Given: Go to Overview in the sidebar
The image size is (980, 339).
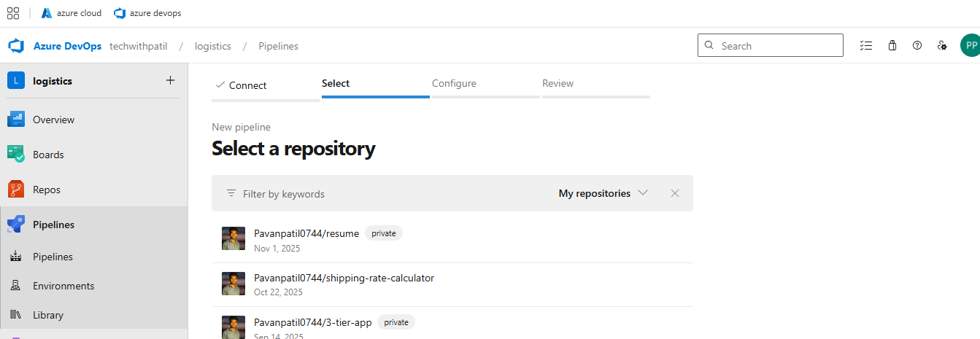Looking at the screenshot, I should point(53,120).
